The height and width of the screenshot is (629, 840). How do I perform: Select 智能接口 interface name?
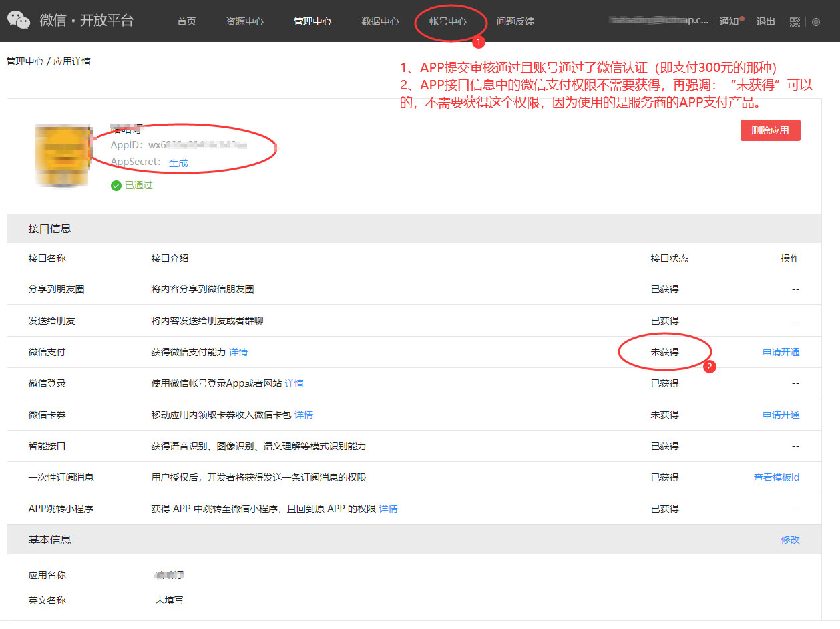click(x=47, y=446)
